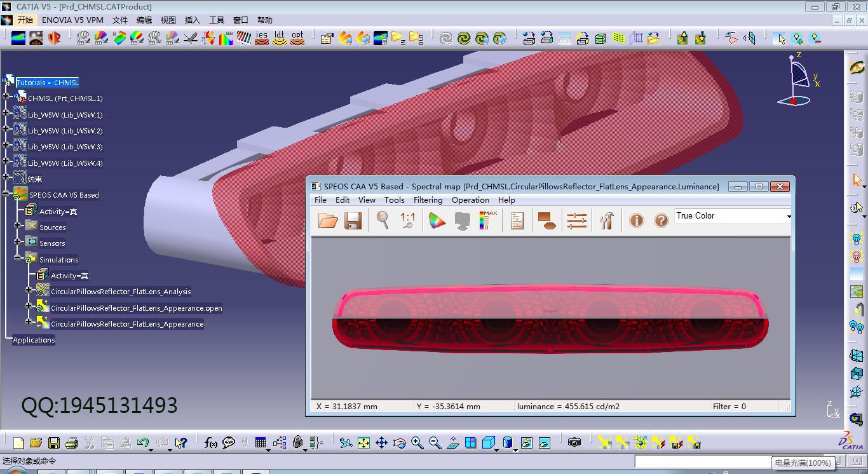
Task: Open the ENOVIA V5 VPM menu
Action: (x=72, y=20)
